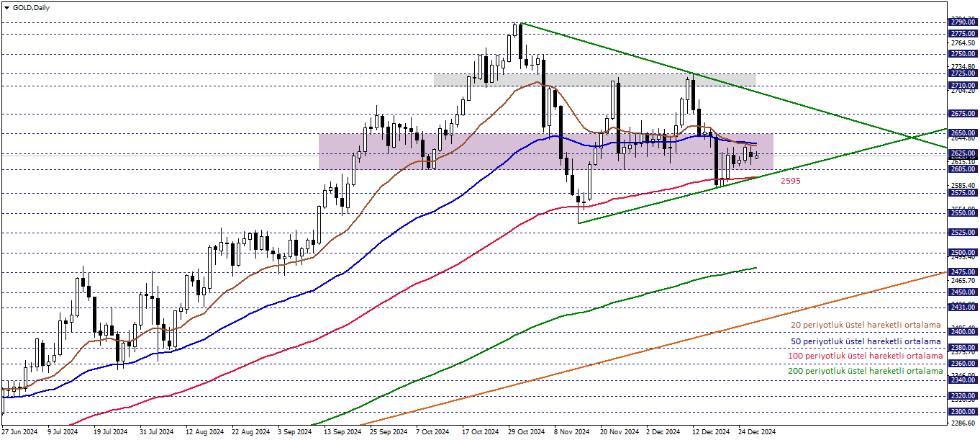Click the 22 Aug 2024 date label

pos(250,432)
